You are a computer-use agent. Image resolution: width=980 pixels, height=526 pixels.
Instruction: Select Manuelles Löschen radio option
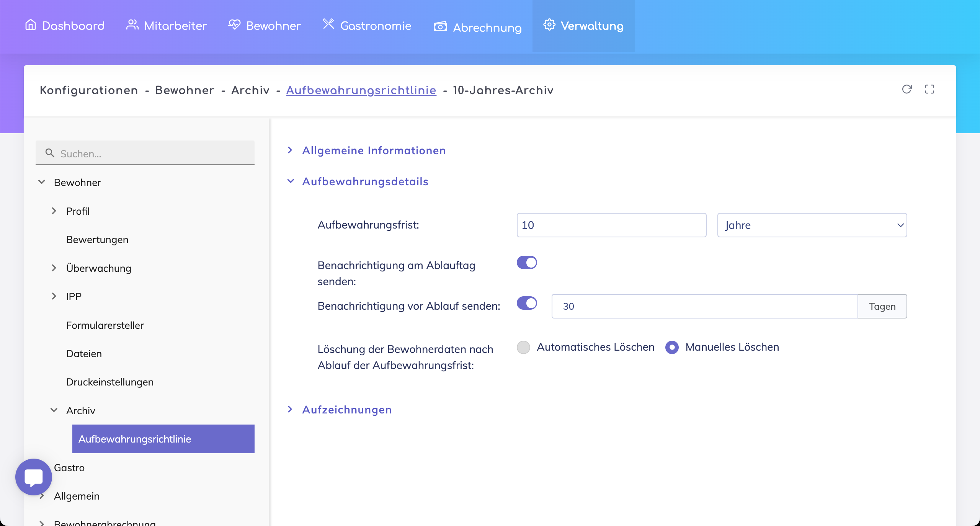[x=672, y=347]
